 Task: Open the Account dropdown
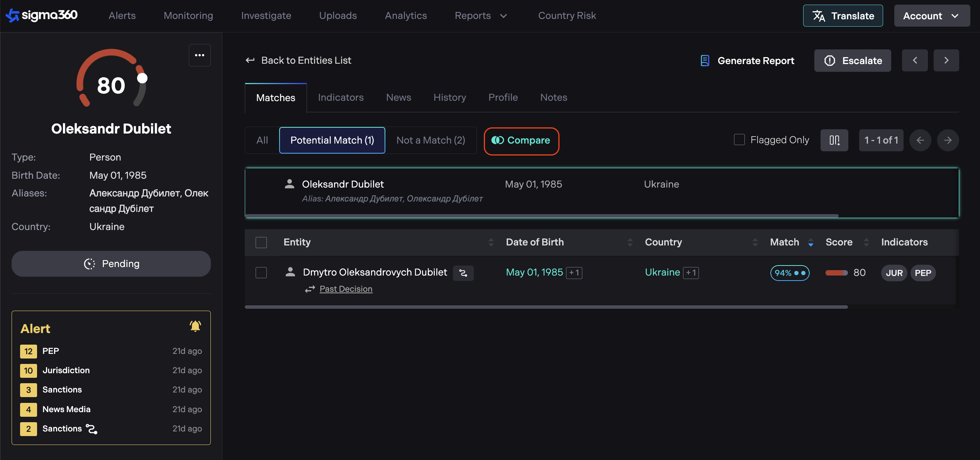tap(931, 16)
